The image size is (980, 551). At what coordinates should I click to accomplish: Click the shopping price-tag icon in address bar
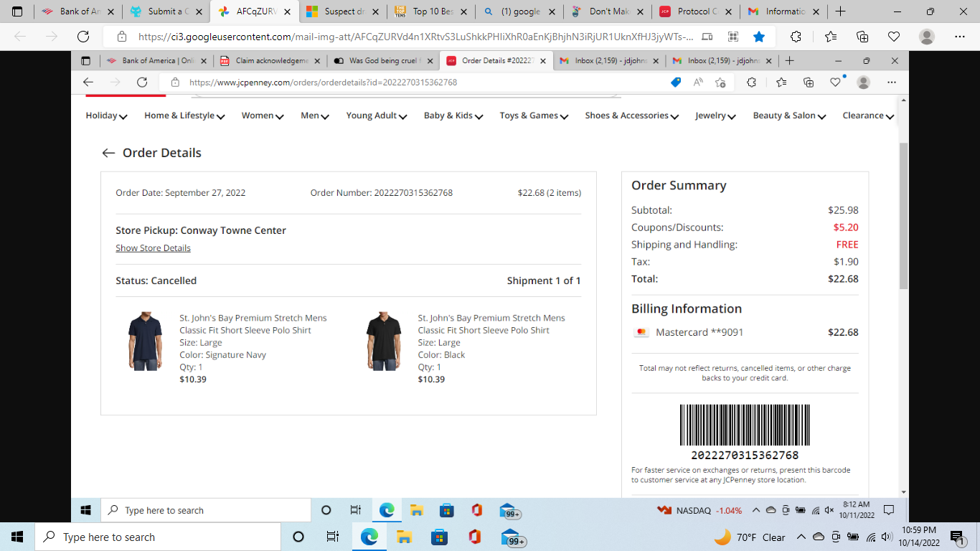pyautogui.click(x=676, y=84)
